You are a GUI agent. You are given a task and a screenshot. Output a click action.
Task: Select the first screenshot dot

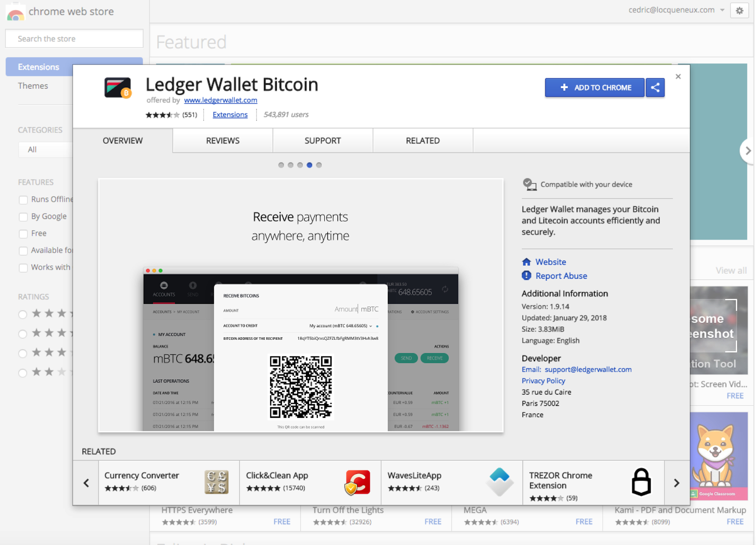pos(281,165)
